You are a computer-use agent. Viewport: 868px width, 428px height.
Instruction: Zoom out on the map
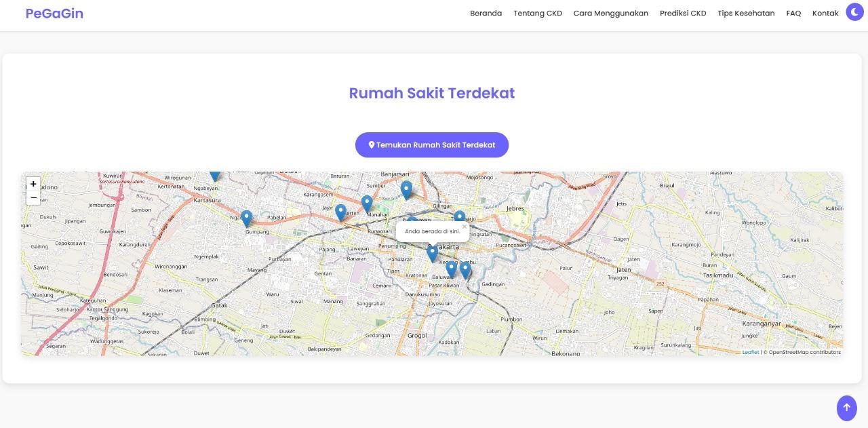click(x=33, y=197)
